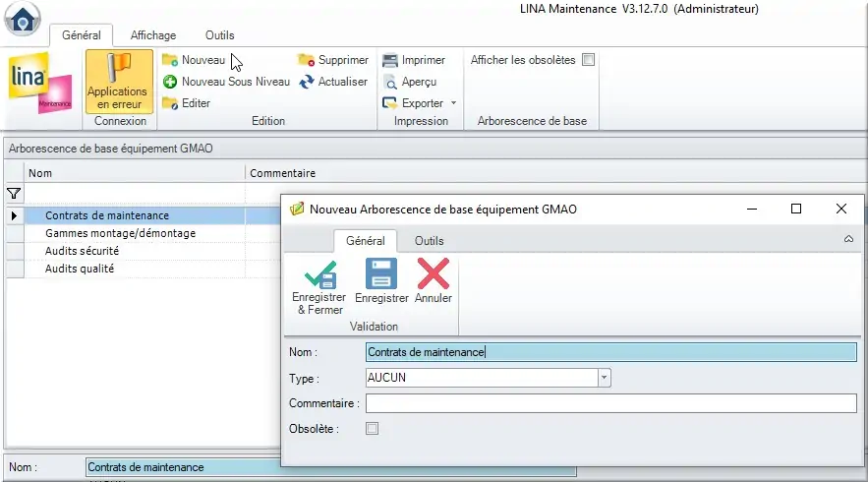Switch to the main Affichage tab
Image resolution: width=868 pixels, height=482 pixels.
[x=153, y=35]
